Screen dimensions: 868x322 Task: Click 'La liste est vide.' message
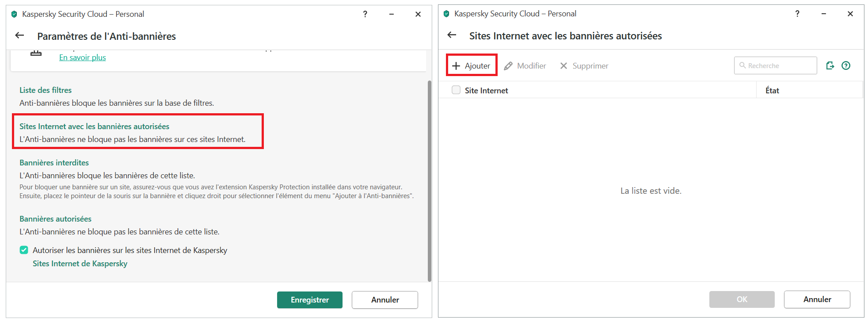(x=651, y=191)
